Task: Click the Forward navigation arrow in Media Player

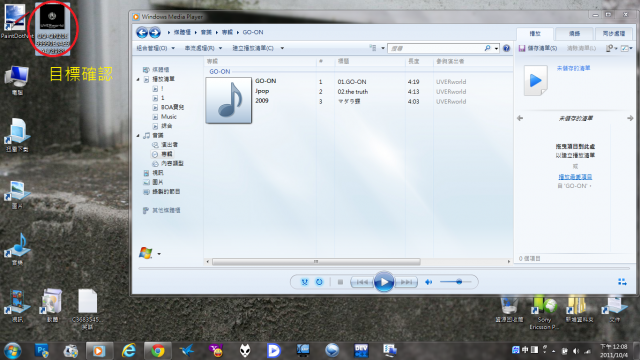Action: [x=155, y=32]
